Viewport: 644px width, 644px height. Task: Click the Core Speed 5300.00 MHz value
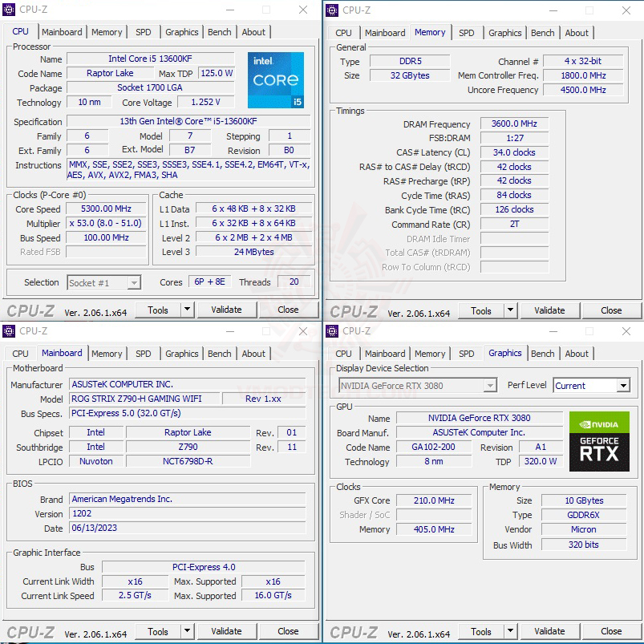(x=106, y=209)
